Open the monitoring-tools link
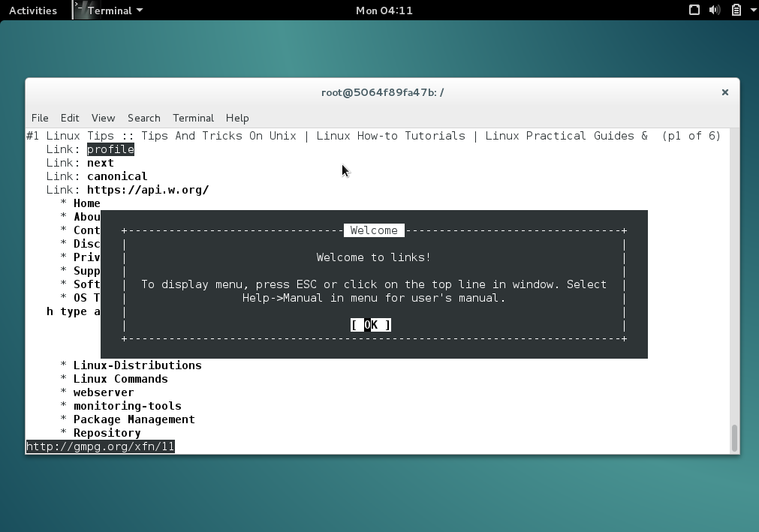759x532 pixels. [128, 405]
